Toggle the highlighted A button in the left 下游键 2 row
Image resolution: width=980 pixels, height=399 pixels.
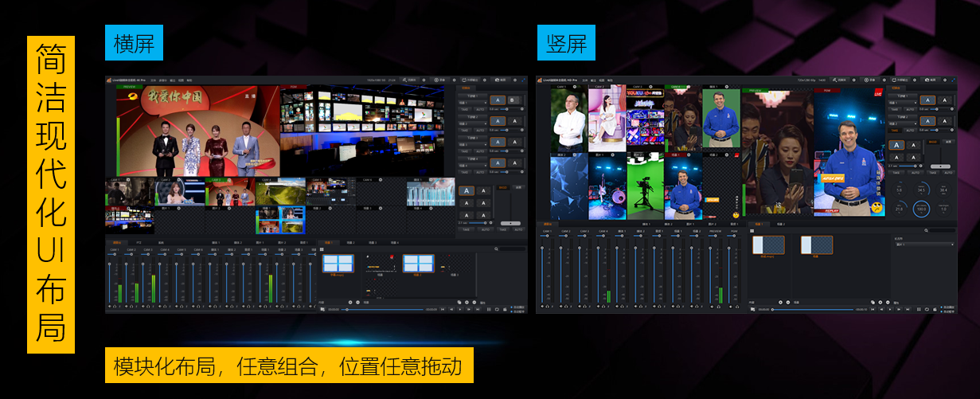[x=498, y=121]
